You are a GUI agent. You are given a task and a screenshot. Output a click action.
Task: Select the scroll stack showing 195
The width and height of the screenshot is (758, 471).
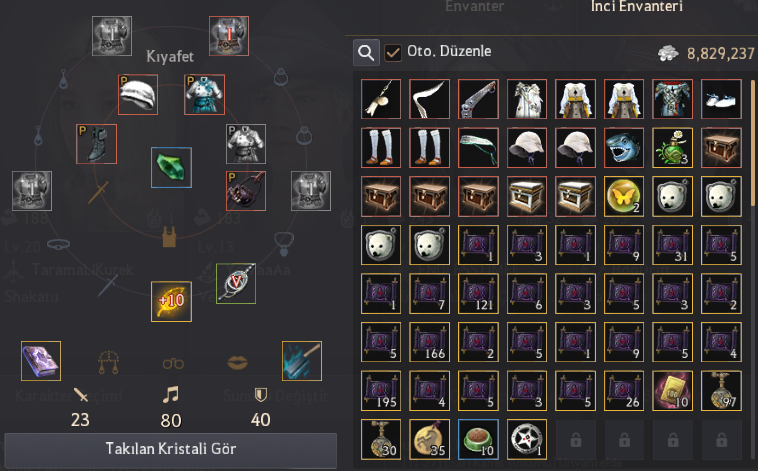tap(381, 391)
